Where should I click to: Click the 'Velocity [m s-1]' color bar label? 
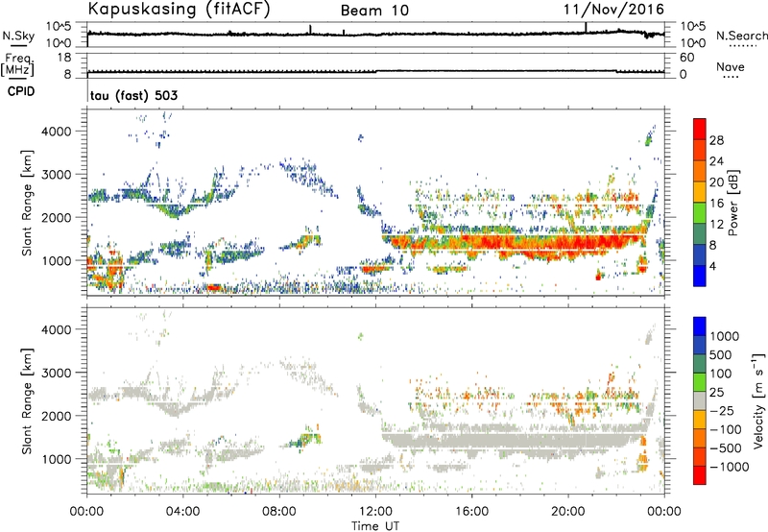point(758,400)
